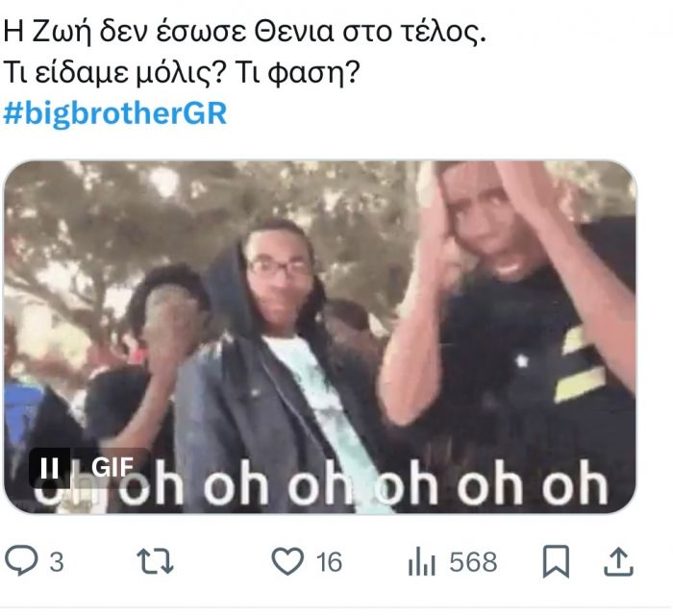673x616 pixels.
Task: Click the share upload arrow icon
Action: pos(618,561)
